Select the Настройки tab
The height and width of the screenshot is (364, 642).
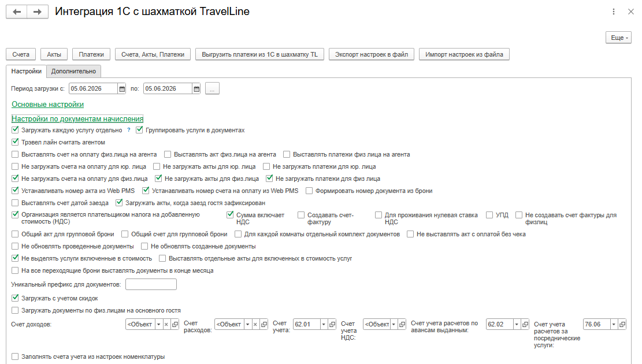[26, 71]
